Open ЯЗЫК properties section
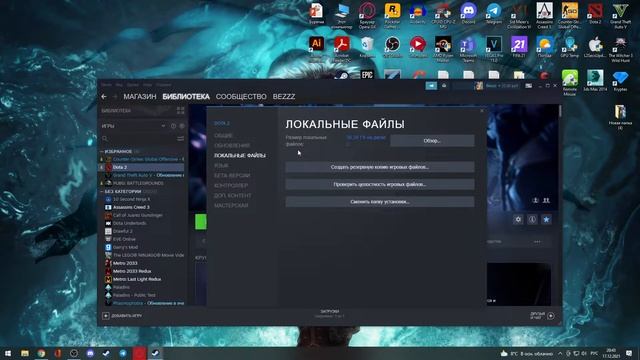 [221, 165]
